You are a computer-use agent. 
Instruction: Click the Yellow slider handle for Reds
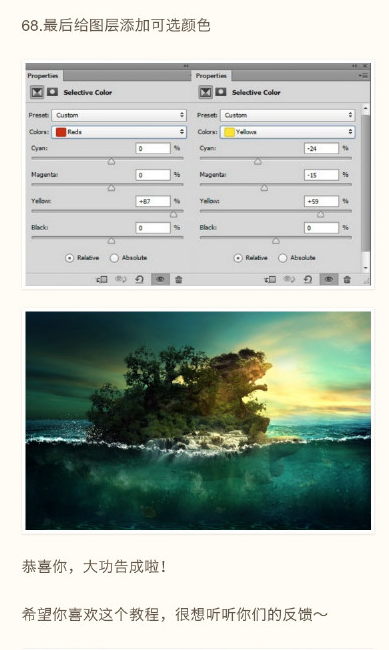[173, 214]
